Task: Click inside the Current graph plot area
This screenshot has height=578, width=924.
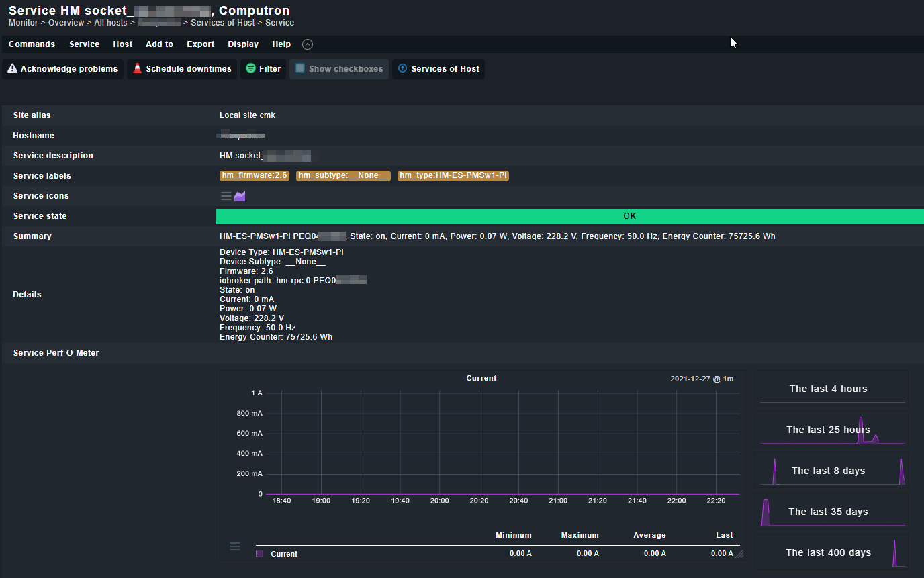Action: (504, 443)
